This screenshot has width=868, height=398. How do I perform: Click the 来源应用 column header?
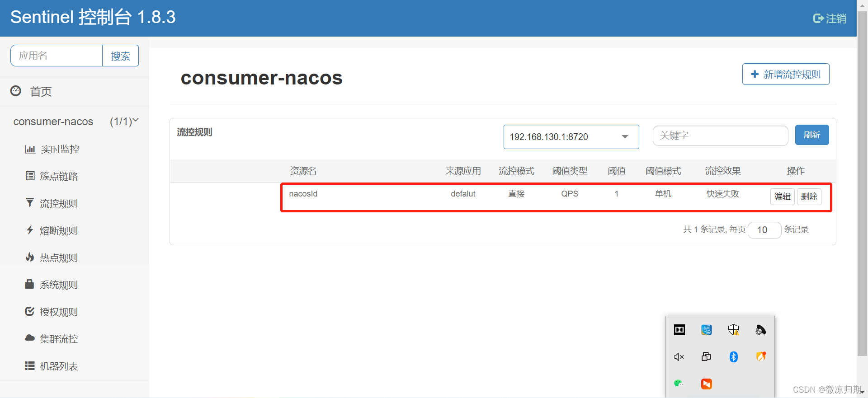pos(463,171)
